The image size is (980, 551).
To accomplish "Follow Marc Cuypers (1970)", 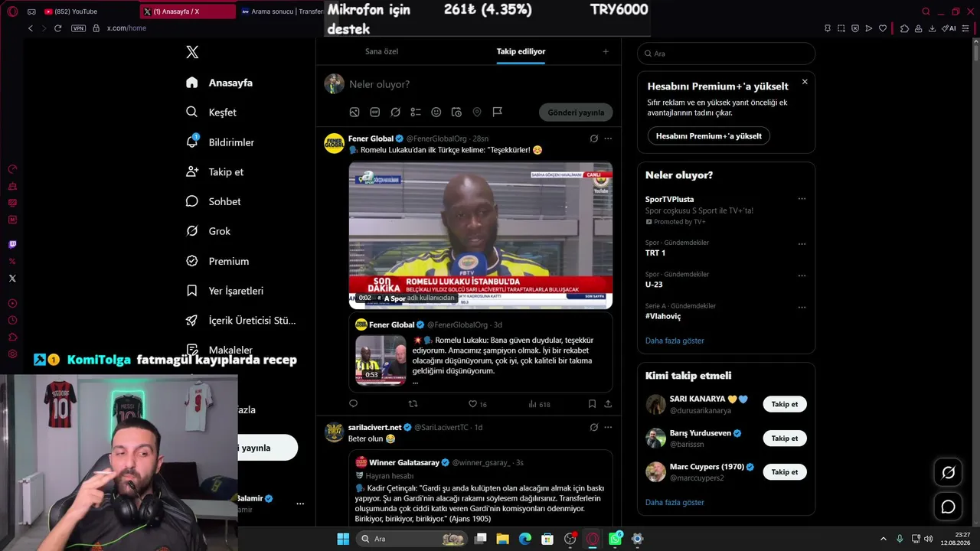I will click(785, 472).
